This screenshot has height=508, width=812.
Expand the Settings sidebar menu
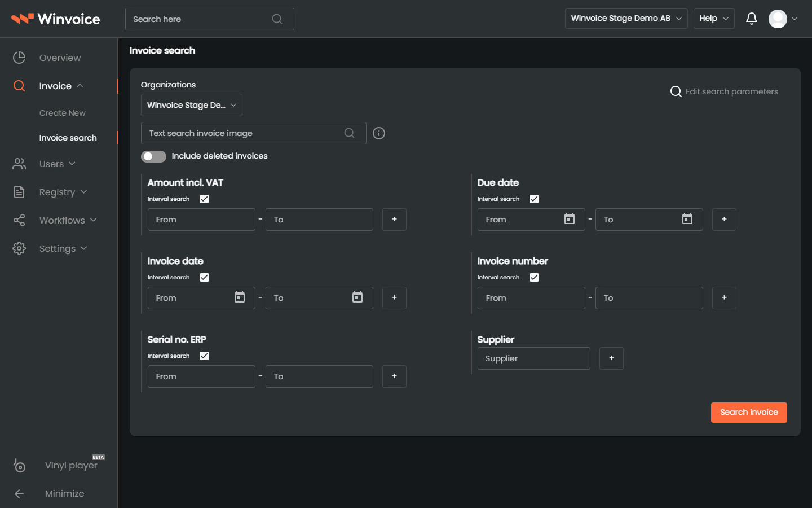click(83, 248)
